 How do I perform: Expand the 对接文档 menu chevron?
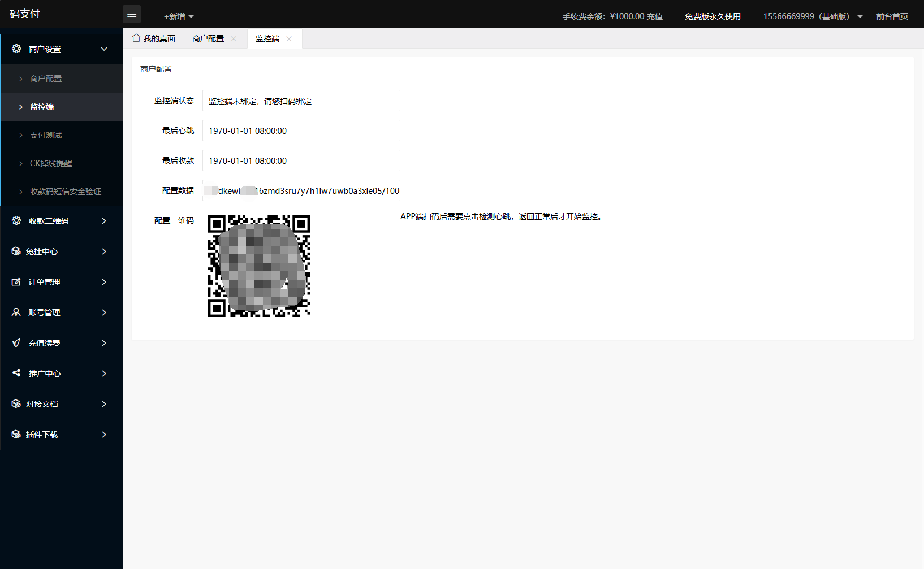(104, 404)
